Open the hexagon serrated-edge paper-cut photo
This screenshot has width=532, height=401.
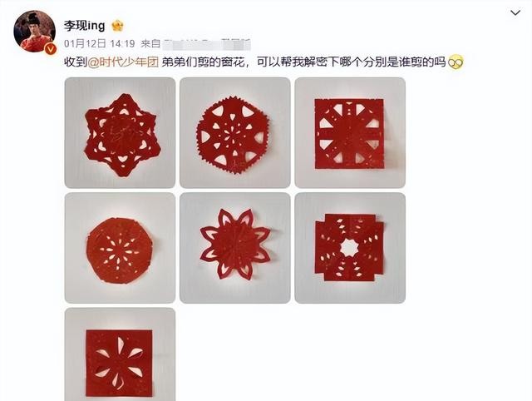coord(234,133)
